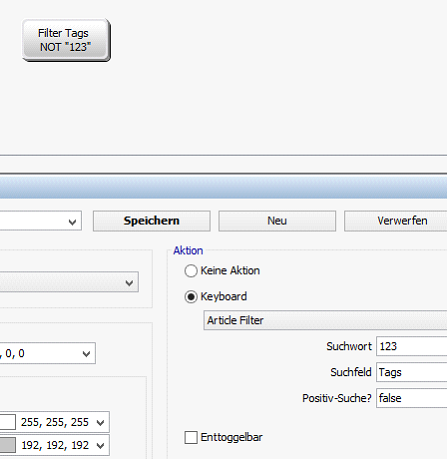Discard changes via Verwerfen button
This screenshot has width=448, height=460.
click(x=396, y=221)
